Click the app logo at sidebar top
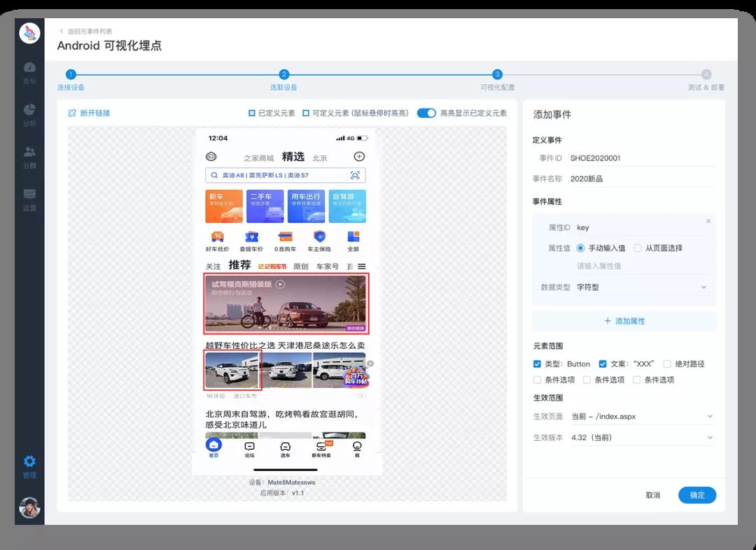 point(29,34)
